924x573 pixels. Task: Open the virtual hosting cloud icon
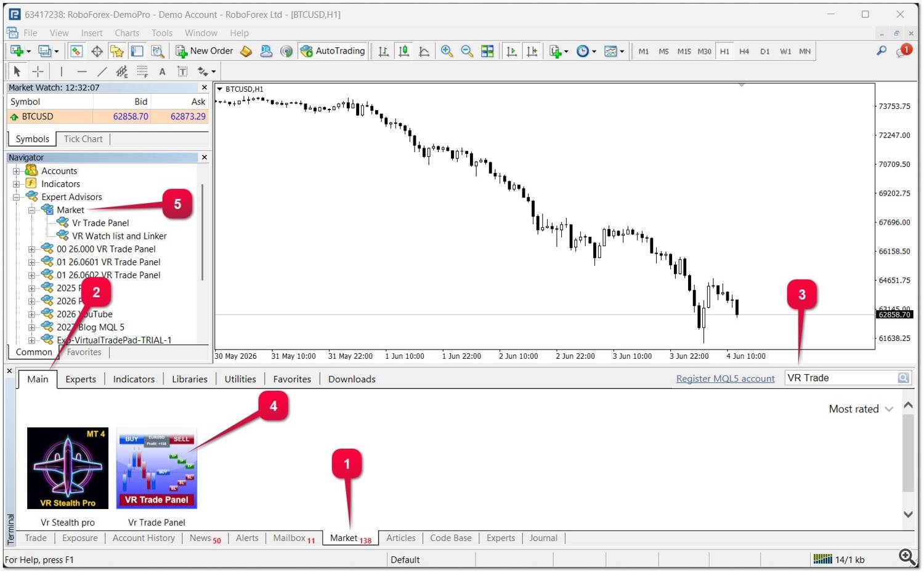[x=266, y=51]
